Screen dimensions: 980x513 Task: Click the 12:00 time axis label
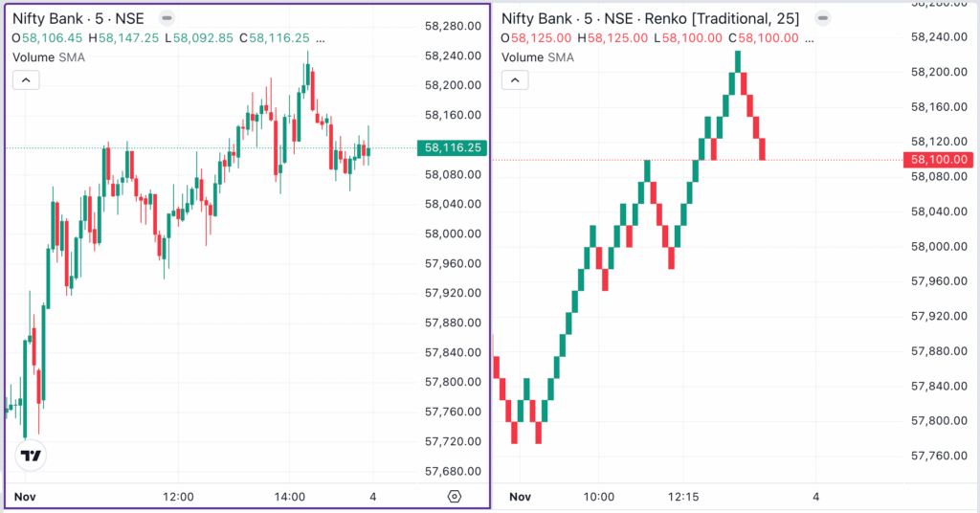pyautogui.click(x=179, y=497)
